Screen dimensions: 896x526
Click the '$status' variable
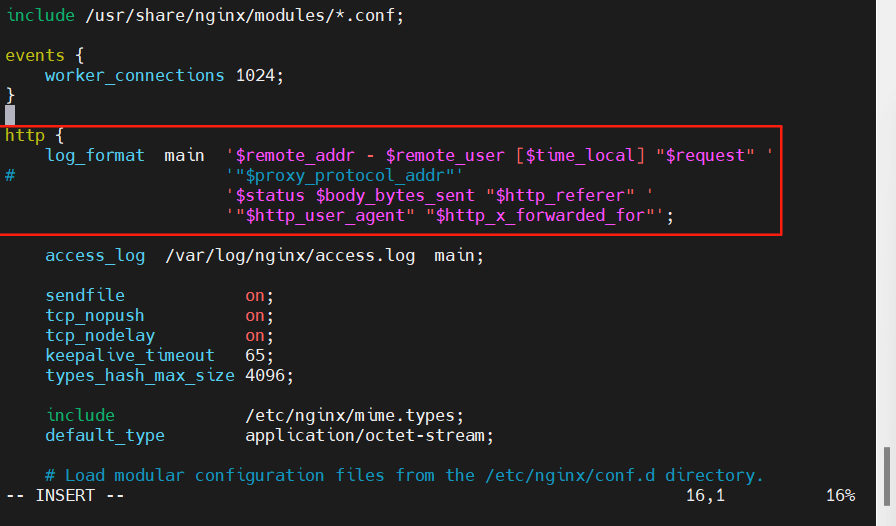(x=270, y=196)
